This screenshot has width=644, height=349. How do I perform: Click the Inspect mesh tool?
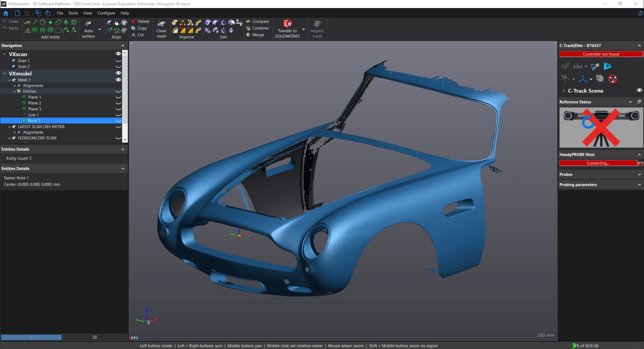tap(317, 29)
